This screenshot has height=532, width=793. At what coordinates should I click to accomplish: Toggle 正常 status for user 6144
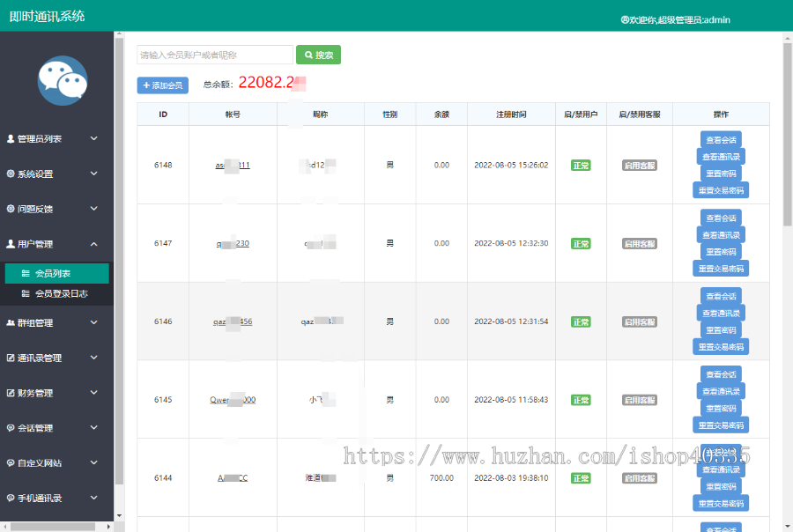click(x=581, y=478)
